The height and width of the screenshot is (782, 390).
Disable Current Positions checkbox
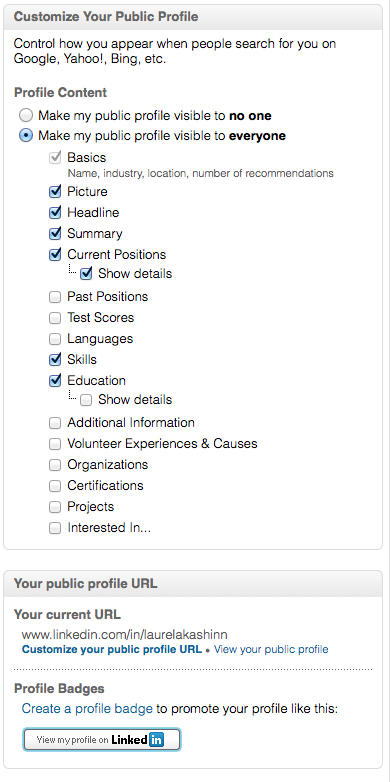55,254
